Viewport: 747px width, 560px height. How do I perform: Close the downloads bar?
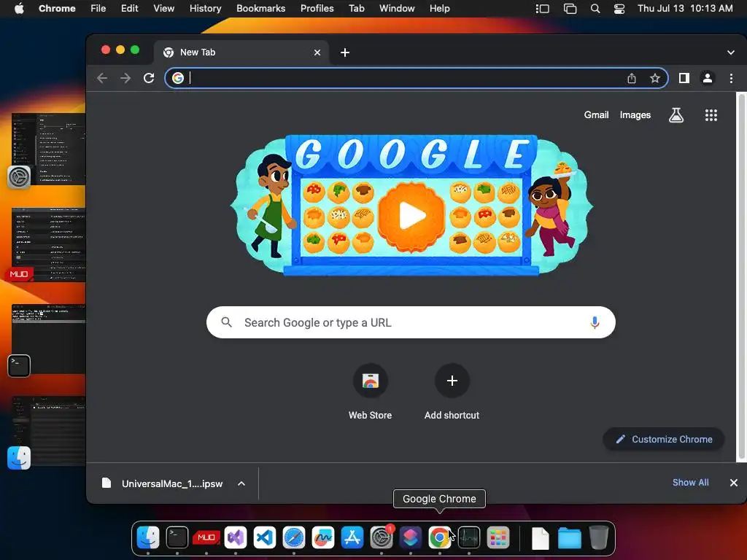coord(734,483)
